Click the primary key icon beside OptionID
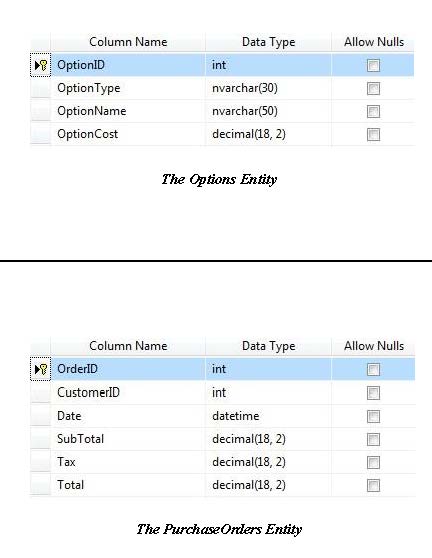The height and width of the screenshot is (558, 432). (43, 65)
